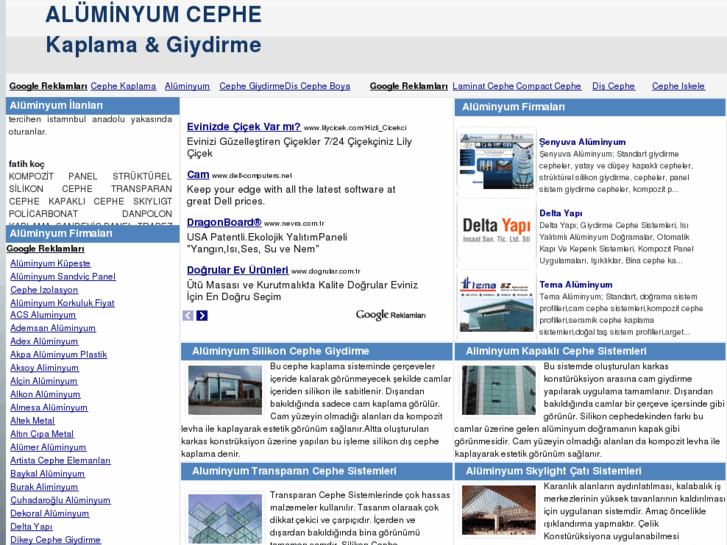This screenshot has height=545, width=727.
Task: Click the Skylight Çatı Sistemleri image
Action: pyautogui.click(x=498, y=510)
